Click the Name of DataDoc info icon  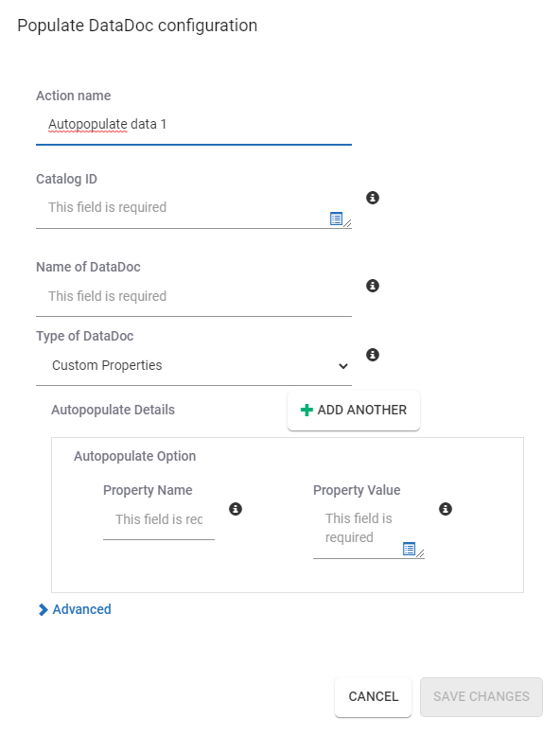pos(373,286)
